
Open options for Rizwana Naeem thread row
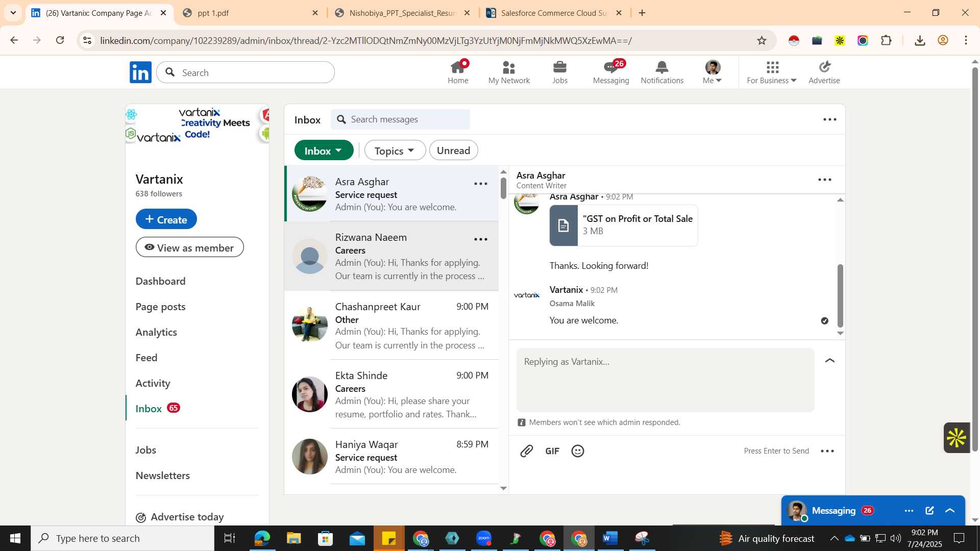coord(481,239)
